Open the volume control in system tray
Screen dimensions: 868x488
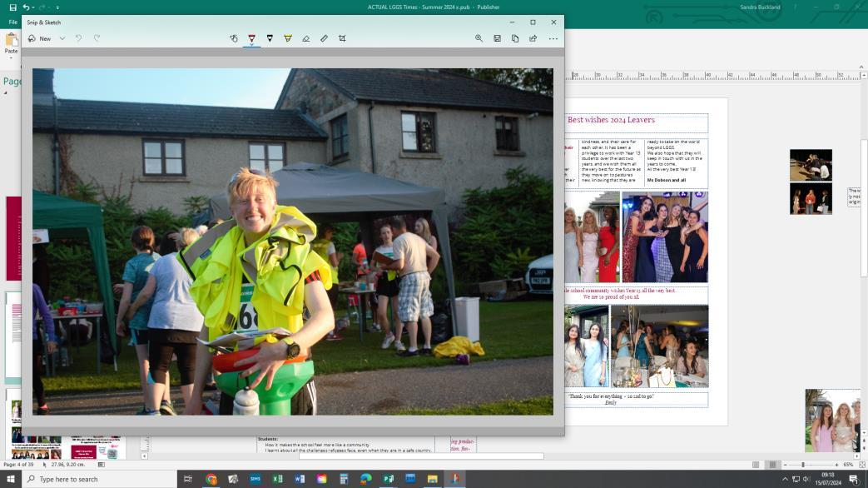(806, 479)
